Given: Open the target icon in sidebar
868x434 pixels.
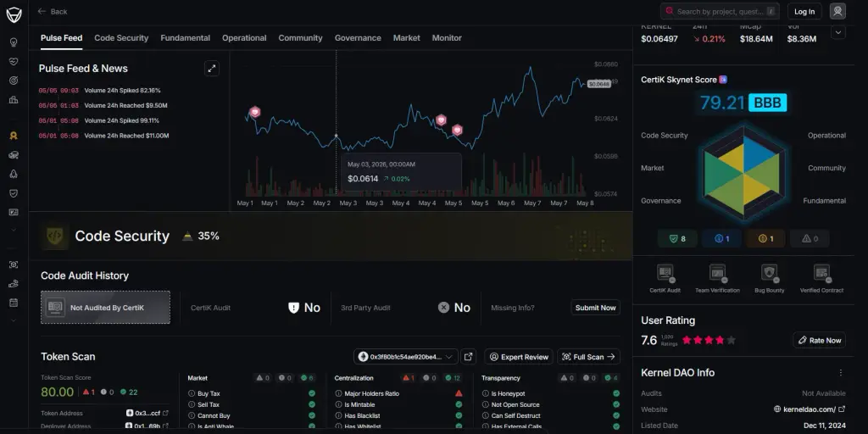Looking at the screenshot, I should pyautogui.click(x=14, y=81).
